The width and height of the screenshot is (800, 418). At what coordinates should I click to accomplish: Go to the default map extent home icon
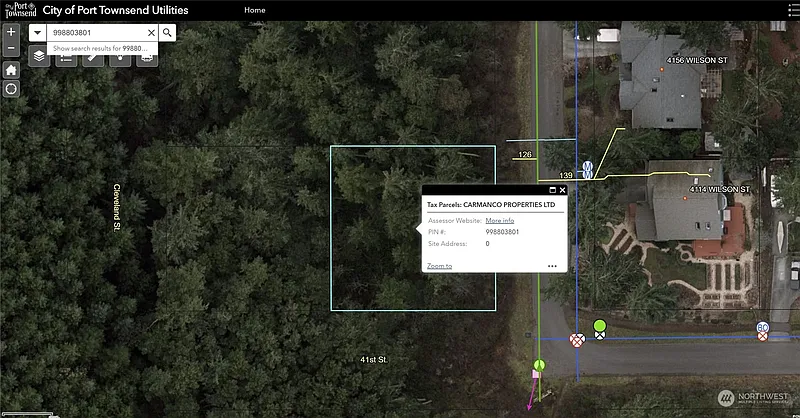pos(11,70)
